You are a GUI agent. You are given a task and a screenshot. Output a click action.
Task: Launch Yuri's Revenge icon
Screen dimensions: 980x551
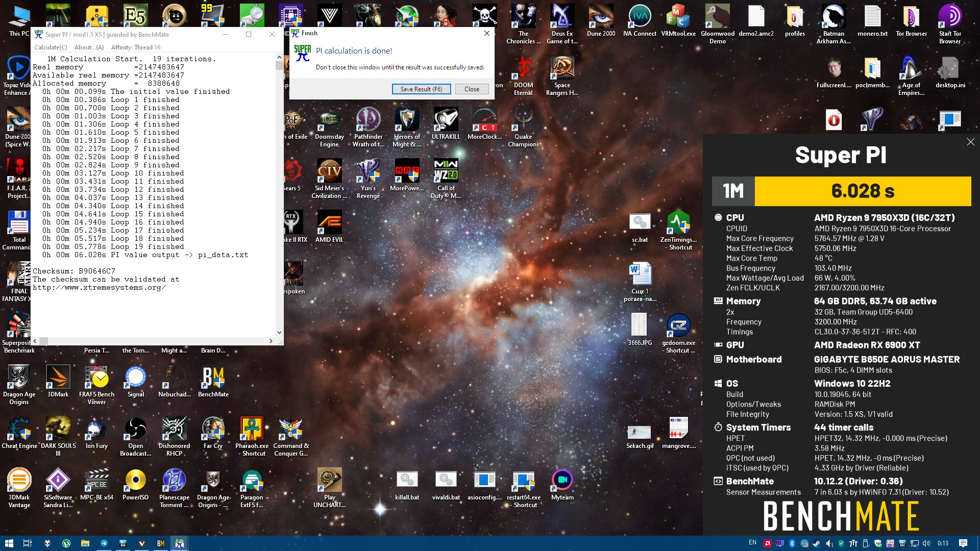point(369,179)
